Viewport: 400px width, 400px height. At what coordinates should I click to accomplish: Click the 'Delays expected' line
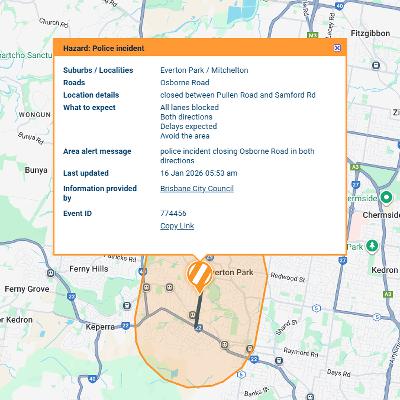coord(189,126)
